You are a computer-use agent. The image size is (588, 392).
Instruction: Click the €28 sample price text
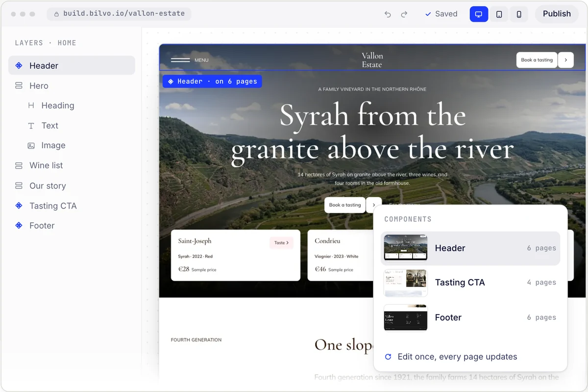click(x=197, y=269)
